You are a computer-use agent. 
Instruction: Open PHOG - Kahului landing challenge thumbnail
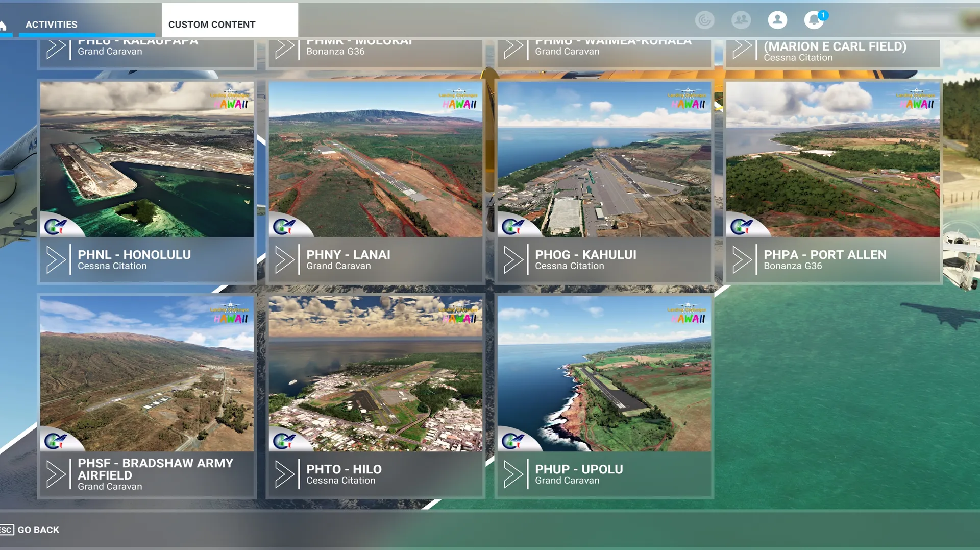604,159
